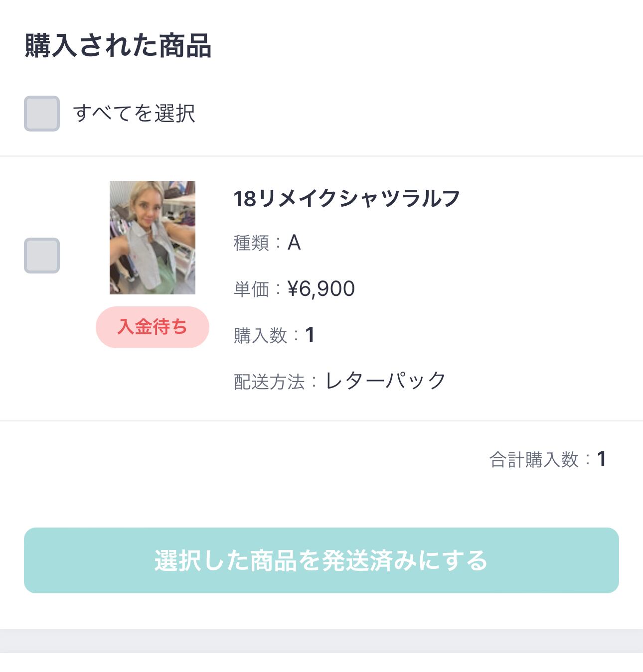
Task: Click the quantity value next to 購入数
Action: [x=310, y=335]
